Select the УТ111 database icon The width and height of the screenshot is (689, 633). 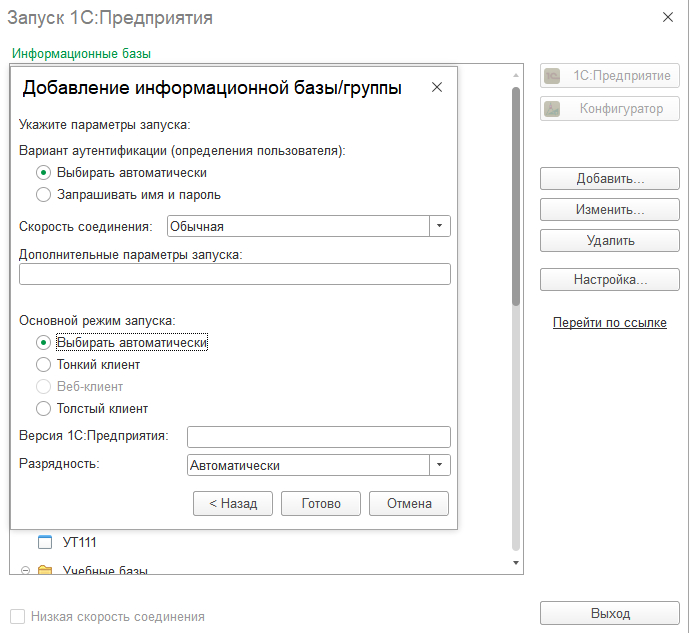[x=45, y=542]
